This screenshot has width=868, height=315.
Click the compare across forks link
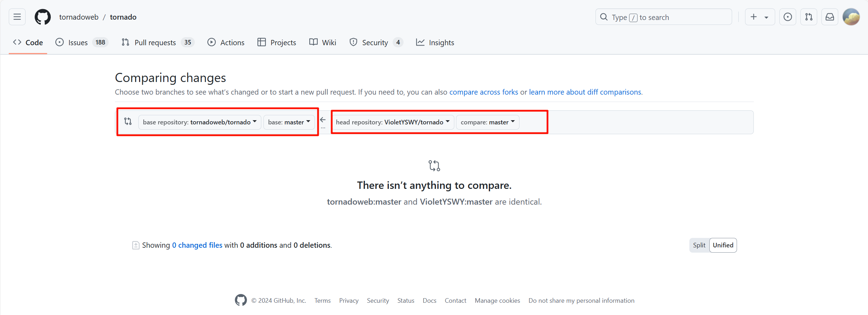pos(484,92)
